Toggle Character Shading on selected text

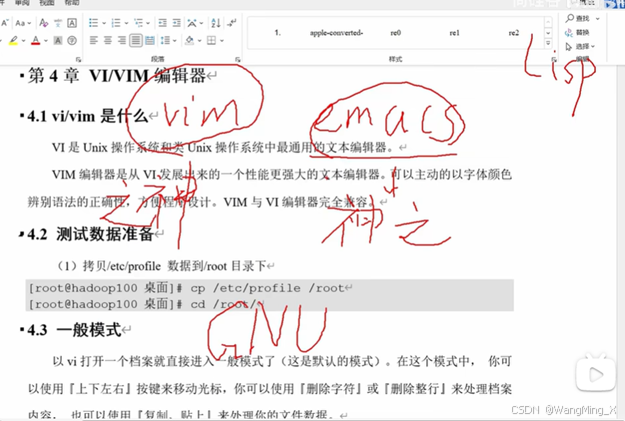point(58,40)
